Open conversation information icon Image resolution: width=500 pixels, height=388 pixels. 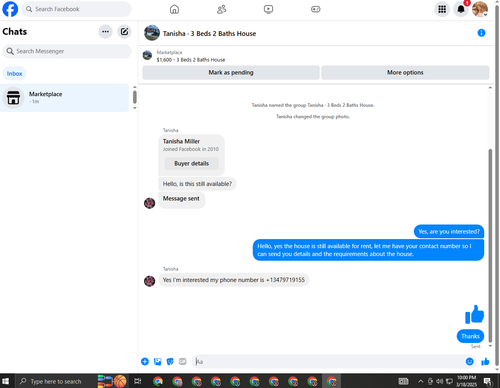tap(481, 33)
